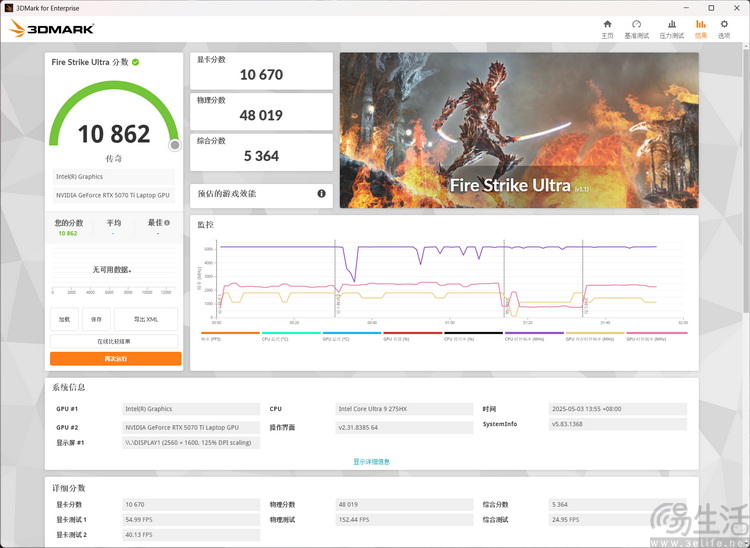This screenshot has height=548, width=750.
Task: Toggle the purple CPU clock legend
Action: [534, 333]
